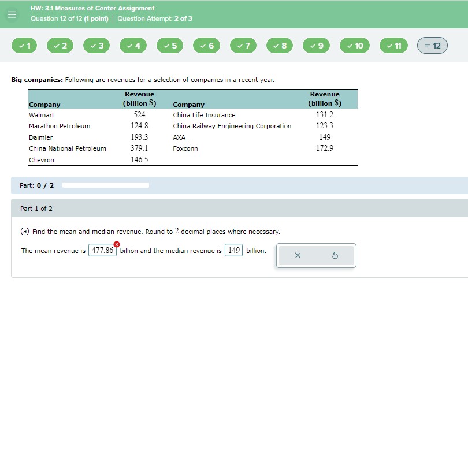The width and height of the screenshot is (468, 476).
Task: Go to completed question 5
Action: pyautogui.click(x=170, y=46)
